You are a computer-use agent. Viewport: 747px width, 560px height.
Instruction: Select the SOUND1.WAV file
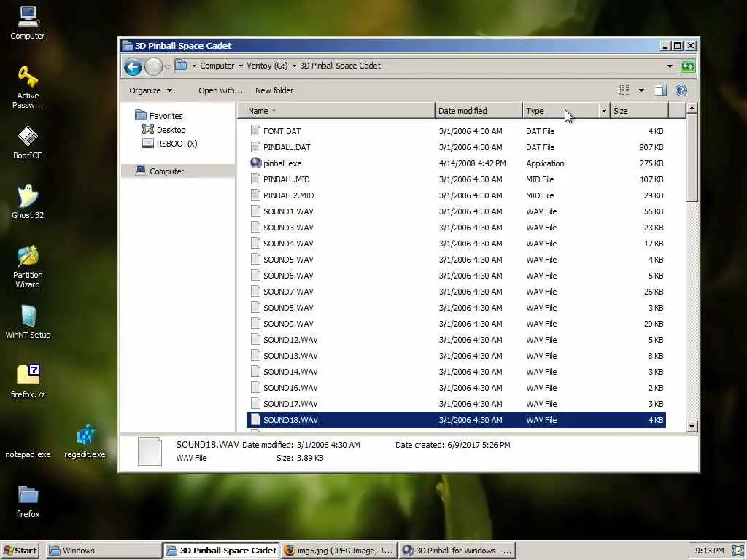point(457,211)
